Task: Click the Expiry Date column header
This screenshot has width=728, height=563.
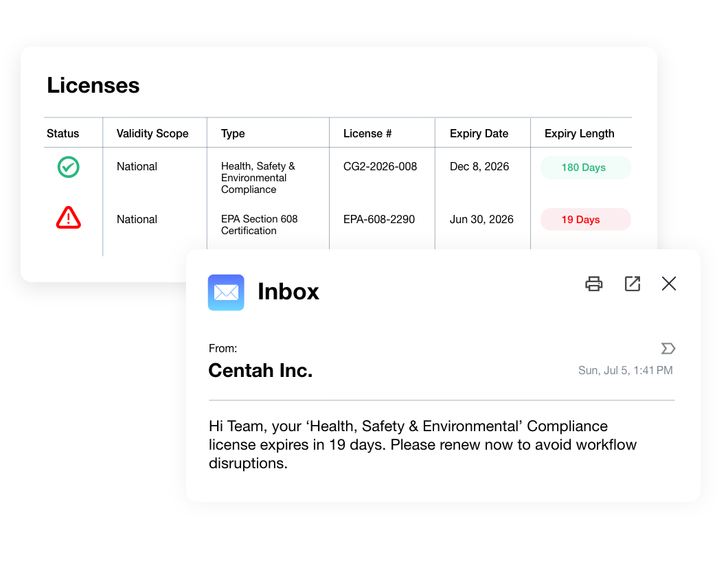Action: (479, 134)
